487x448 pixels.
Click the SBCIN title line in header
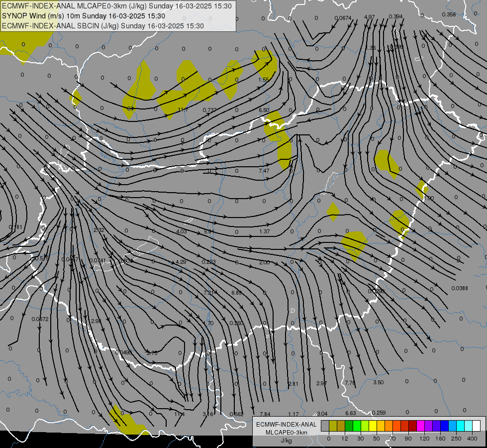103,26
